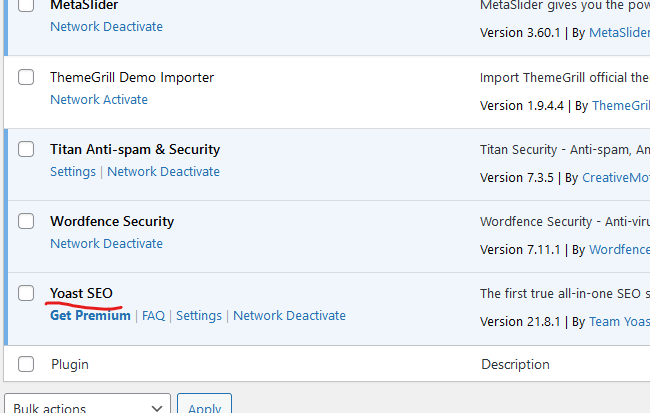Click the Titan Anti-spam & Security plugin name
The width and height of the screenshot is (650, 413).
[135, 149]
